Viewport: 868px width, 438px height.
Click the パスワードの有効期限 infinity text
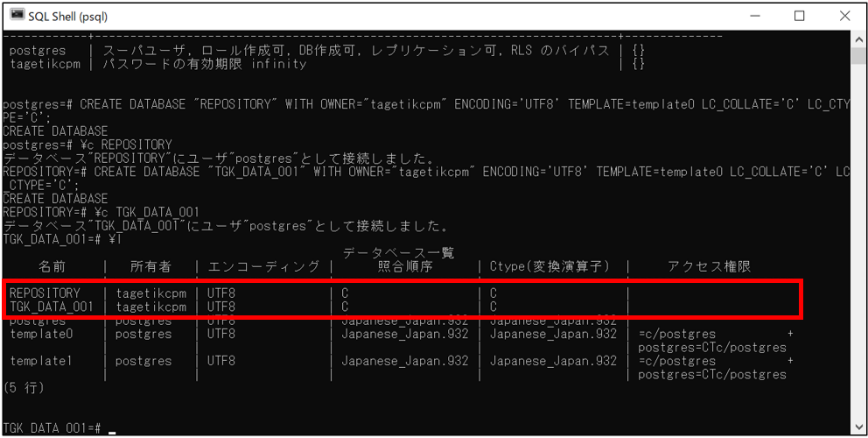click(205, 64)
